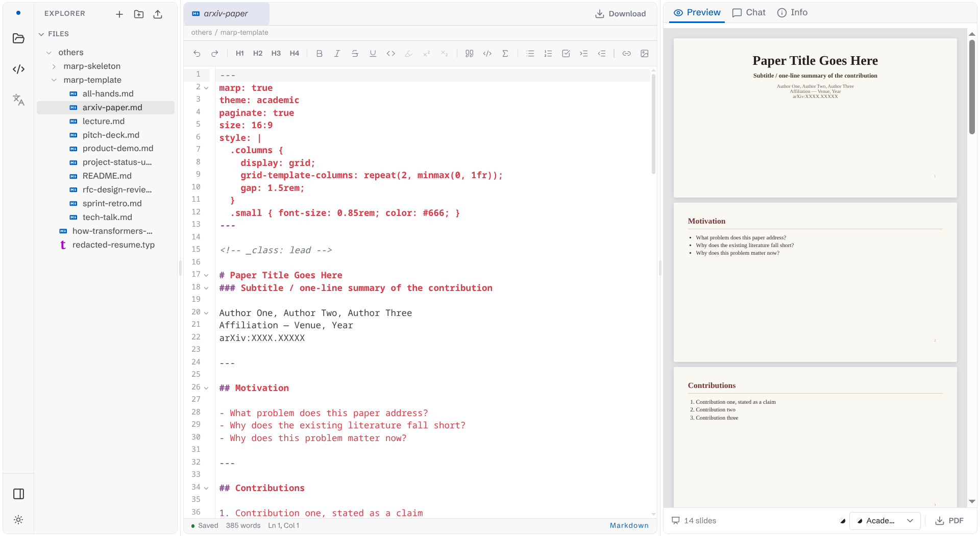Undo the last edit
Screen dimensions: 980x536
197,54
